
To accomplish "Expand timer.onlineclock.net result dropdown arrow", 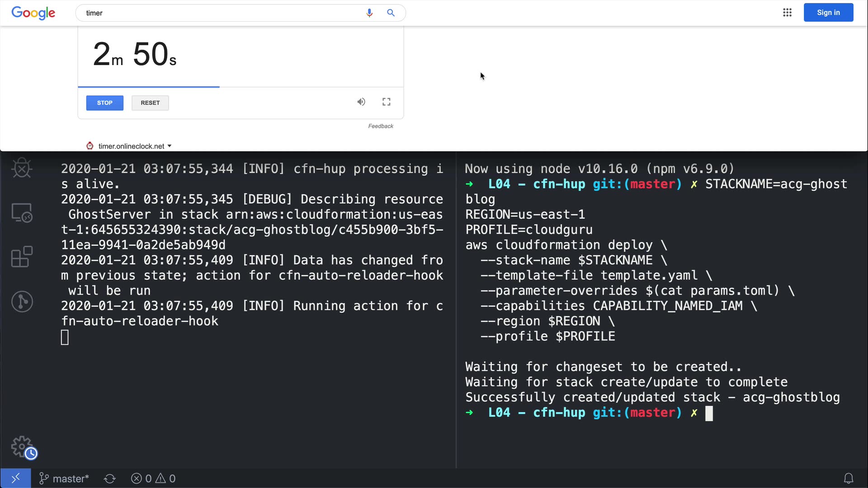I will click(x=170, y=146).
